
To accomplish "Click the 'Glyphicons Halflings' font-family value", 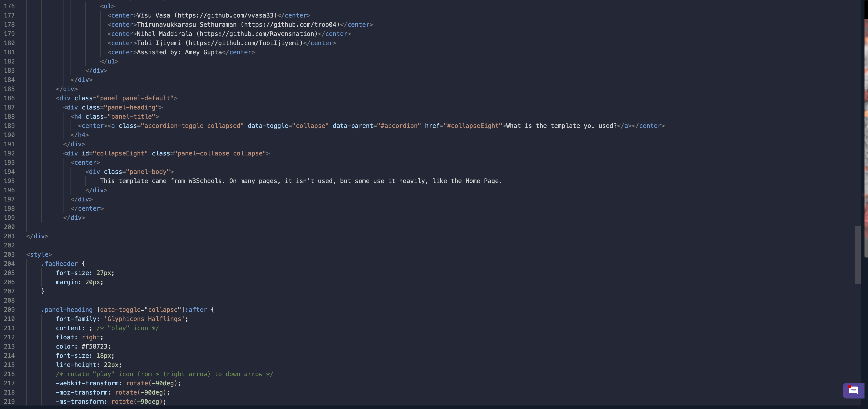I will coord(144,319).
